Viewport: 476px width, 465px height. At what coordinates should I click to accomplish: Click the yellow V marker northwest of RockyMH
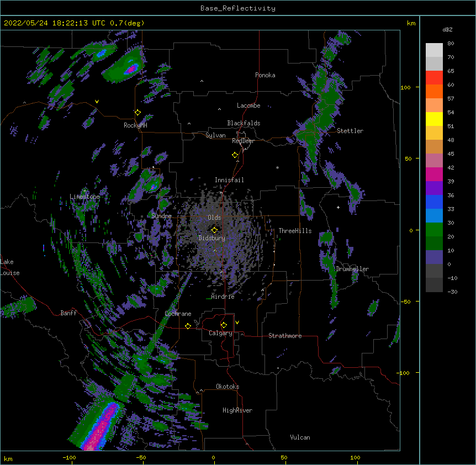click(x=97, y=102)
